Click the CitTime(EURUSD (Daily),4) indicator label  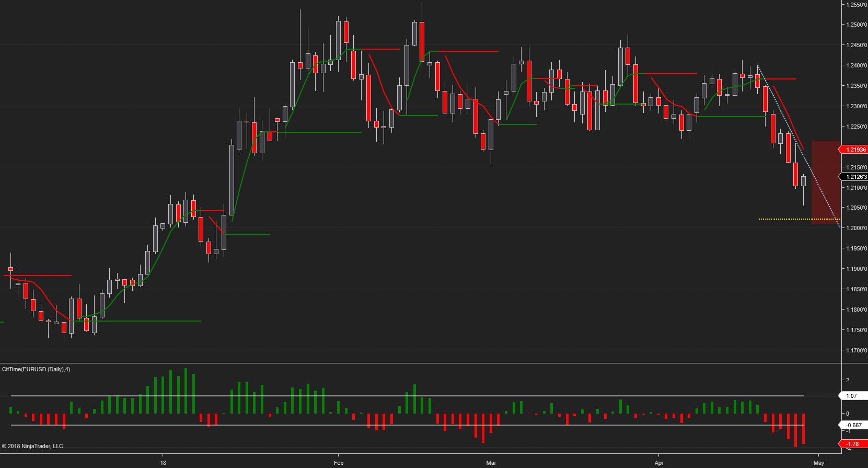coord(36,369)
